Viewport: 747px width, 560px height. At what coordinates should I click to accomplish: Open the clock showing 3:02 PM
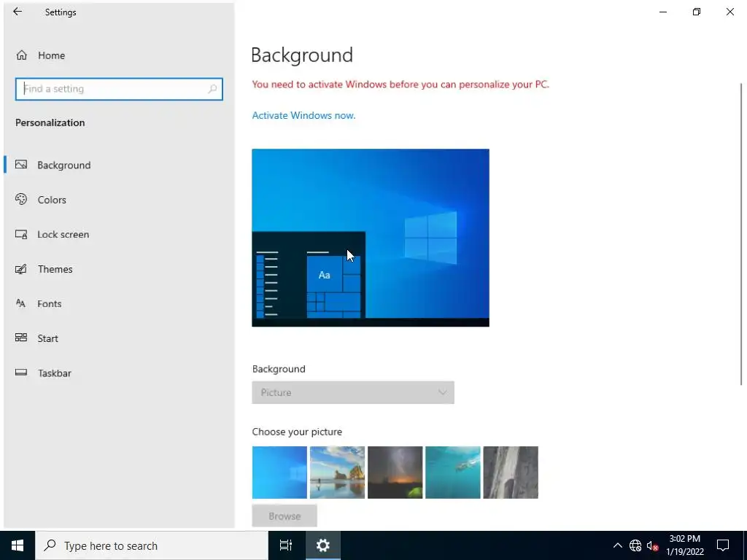(x=684, y=545)
